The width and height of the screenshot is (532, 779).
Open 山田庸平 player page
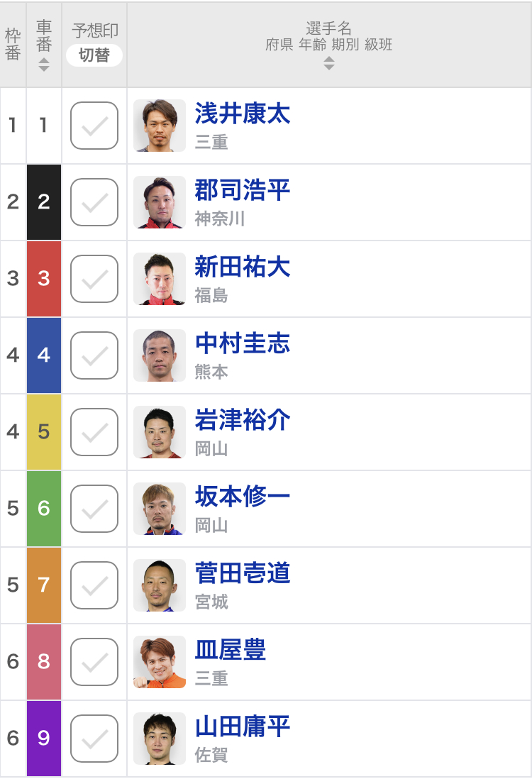pos(243,726)
